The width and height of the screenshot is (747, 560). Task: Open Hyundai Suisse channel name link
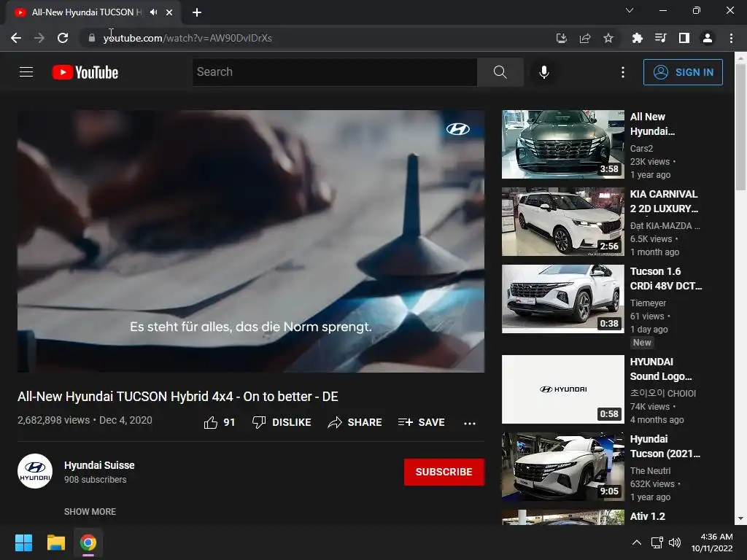[x=99, y=465]
